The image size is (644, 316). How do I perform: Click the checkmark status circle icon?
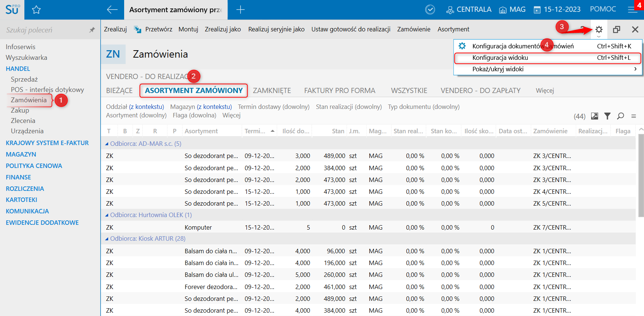point(430,10)
